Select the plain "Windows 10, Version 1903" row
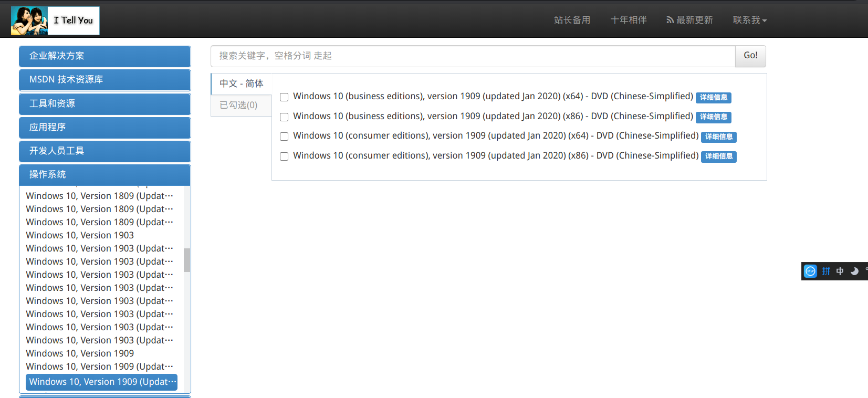The width and height of the screenshot is (868, 398). tap(80, 235)
